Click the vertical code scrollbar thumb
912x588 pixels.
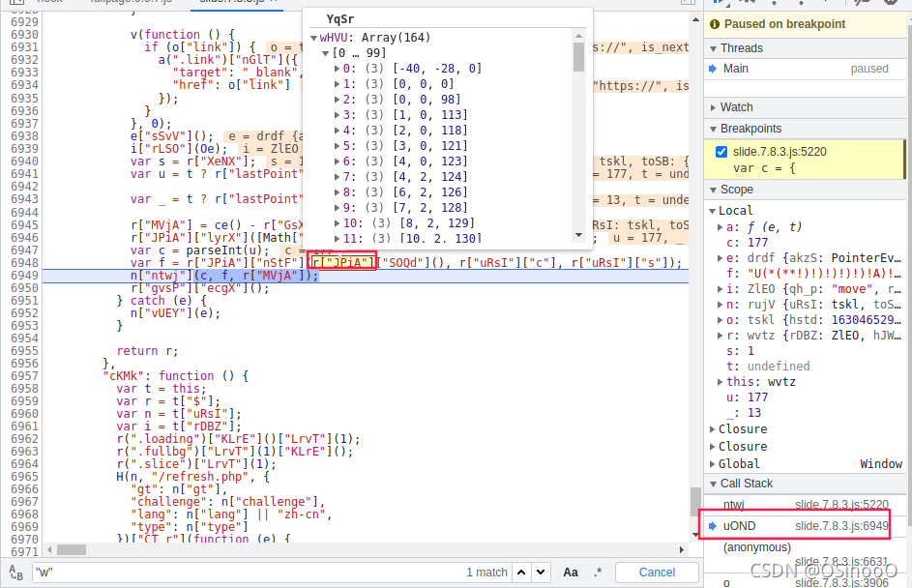(x=695, y=501)
